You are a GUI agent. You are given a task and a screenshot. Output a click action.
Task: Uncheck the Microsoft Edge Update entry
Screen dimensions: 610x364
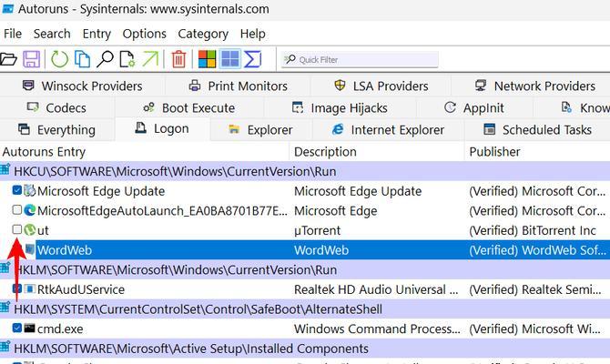(16, 190)
